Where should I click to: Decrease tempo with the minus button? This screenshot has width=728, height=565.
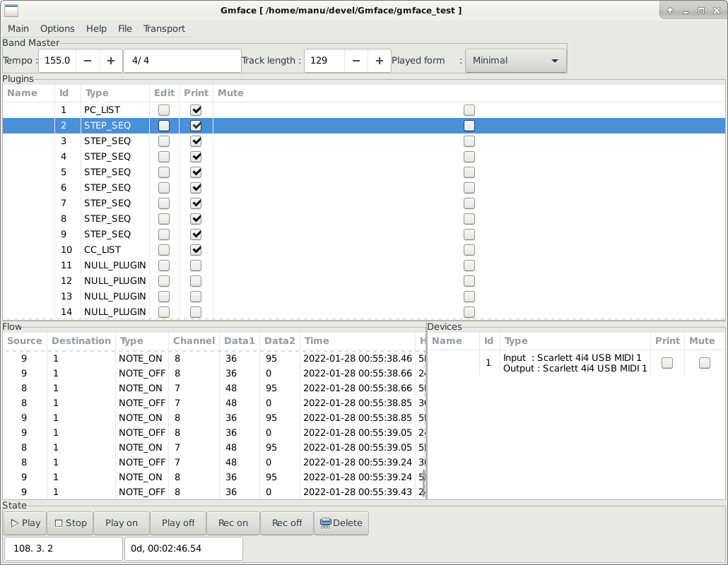tap(87, 61)
